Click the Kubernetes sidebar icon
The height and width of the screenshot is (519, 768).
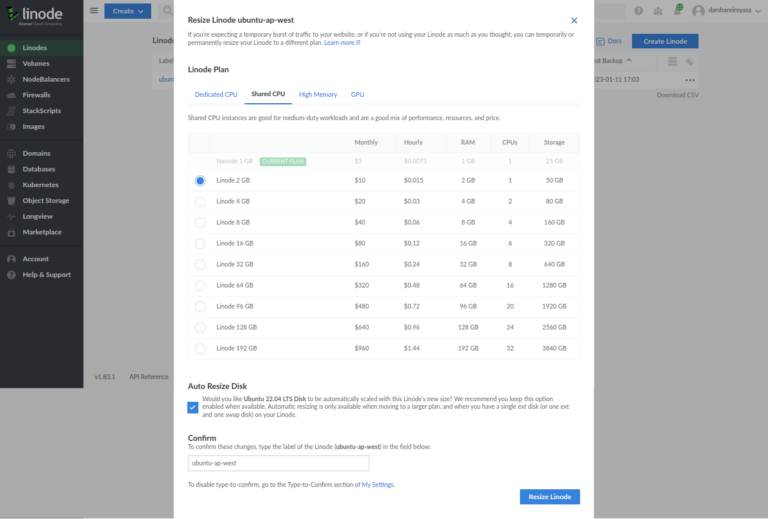[x=11, y=185]
